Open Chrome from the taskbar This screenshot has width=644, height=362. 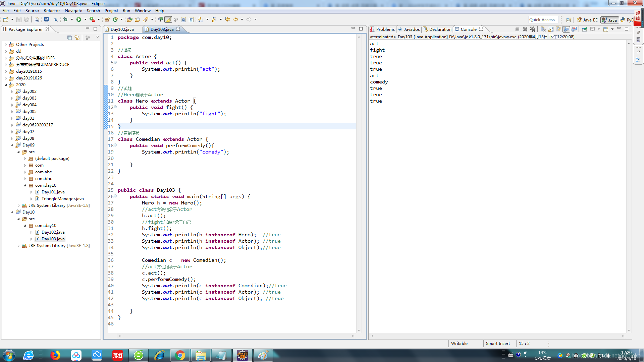point(180,355)
